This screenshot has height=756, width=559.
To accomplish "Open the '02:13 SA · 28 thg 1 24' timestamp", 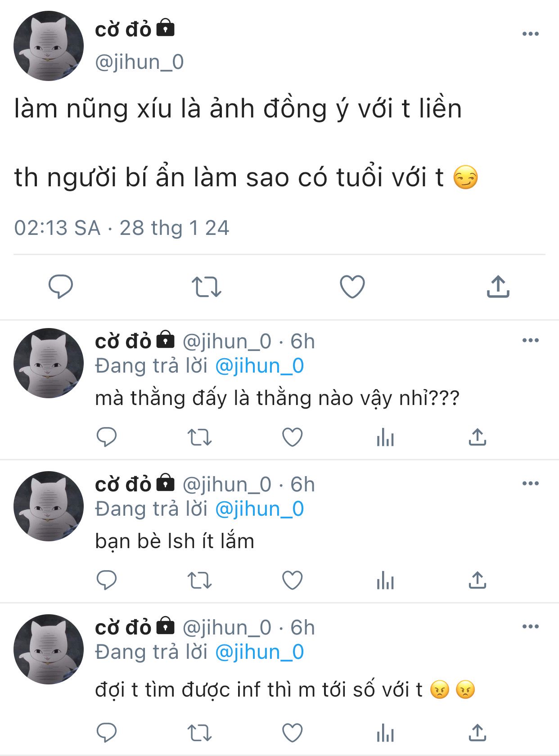I will coord(122,228).
